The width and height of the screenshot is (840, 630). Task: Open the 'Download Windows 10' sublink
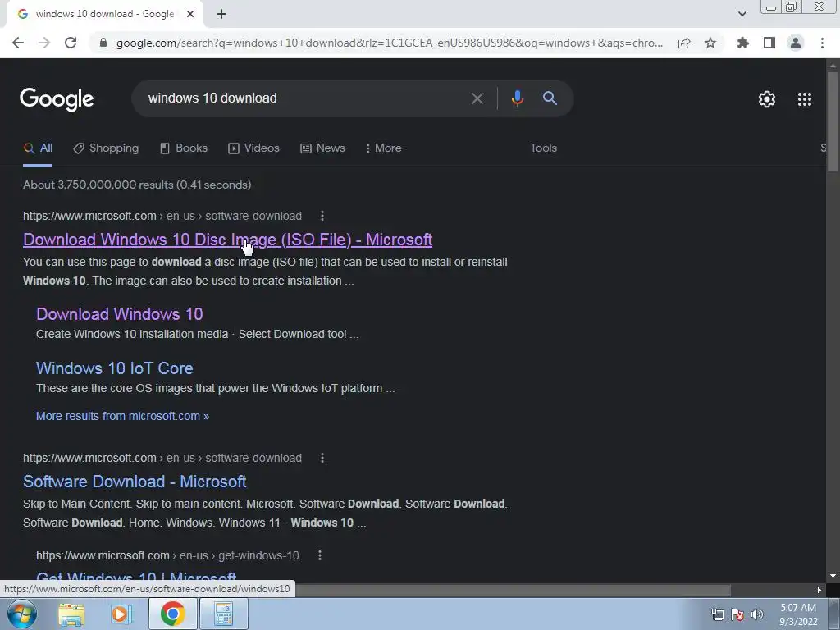coord(120,314)
